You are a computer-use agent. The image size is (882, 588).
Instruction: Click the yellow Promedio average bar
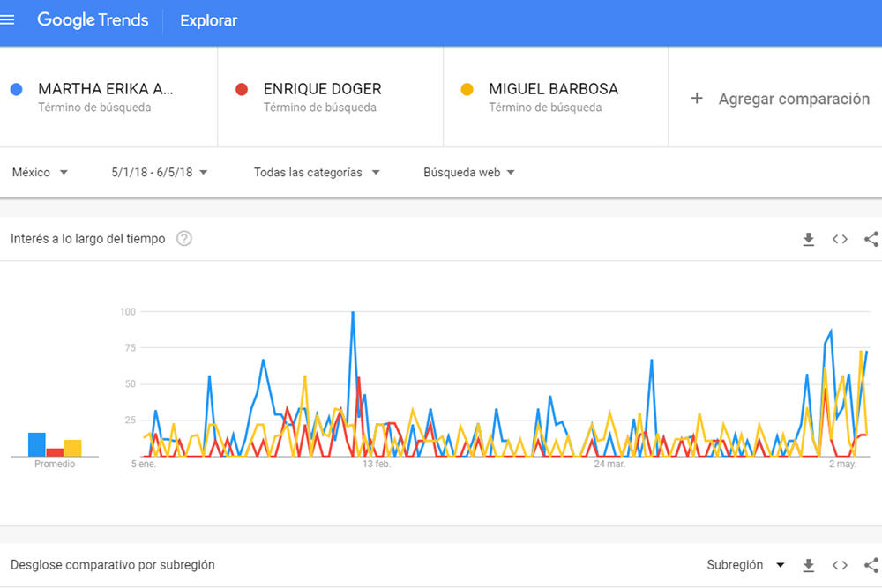(72, 448)
